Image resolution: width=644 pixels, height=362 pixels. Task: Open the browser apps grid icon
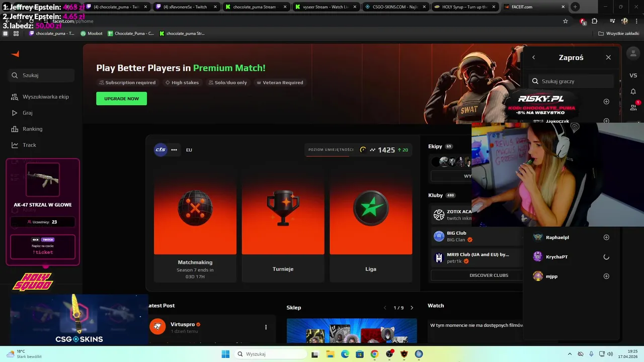coord(16,33)
